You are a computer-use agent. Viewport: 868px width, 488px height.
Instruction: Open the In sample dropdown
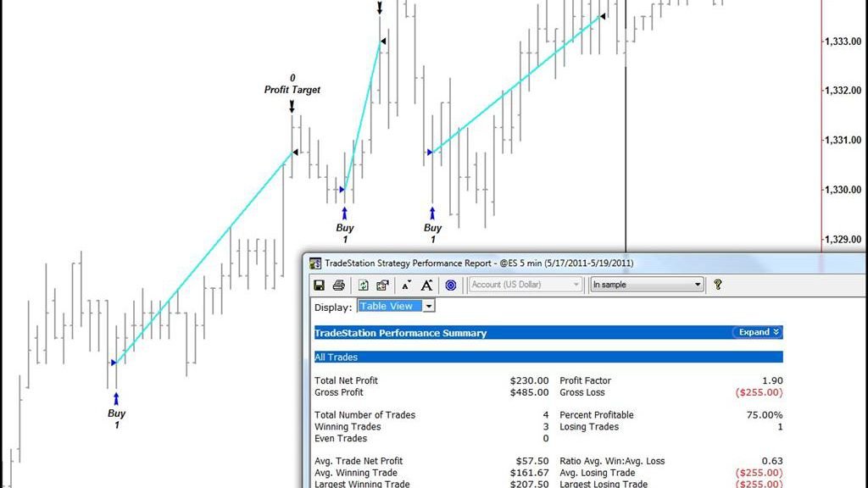tap(647, 285)
